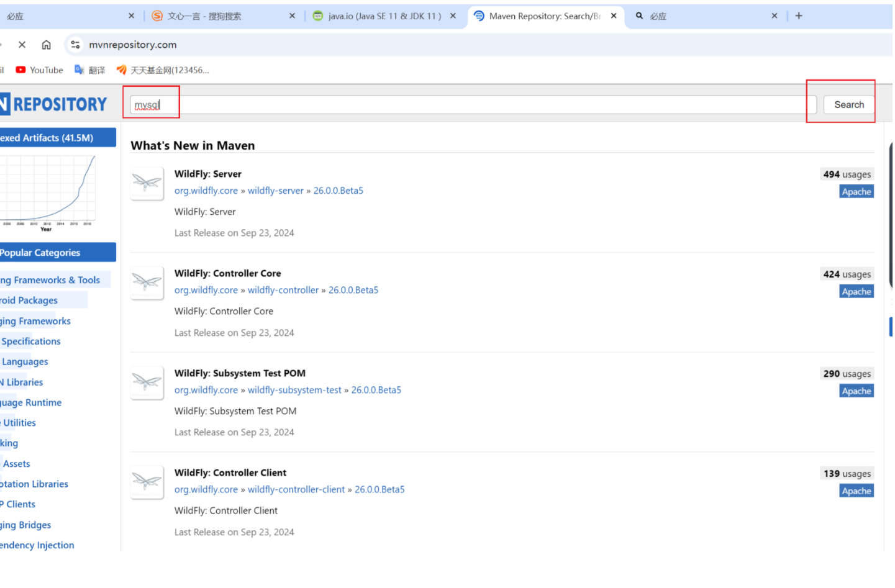
Task: Open a new browser tab
Action: tap(799, 16)
